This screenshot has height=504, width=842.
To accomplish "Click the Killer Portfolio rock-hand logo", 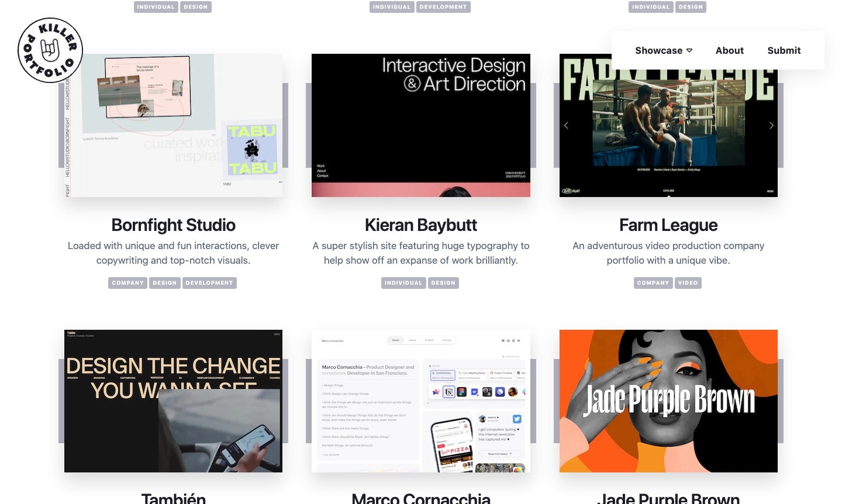I will tap(50, 50).
